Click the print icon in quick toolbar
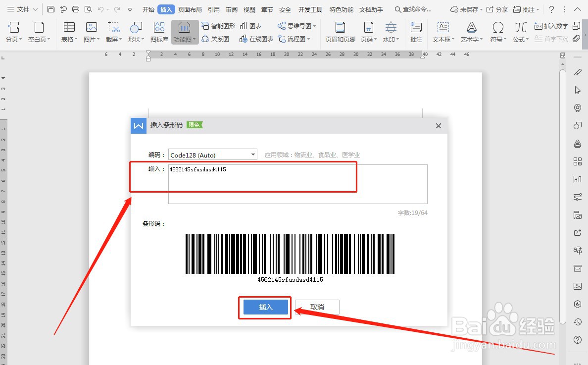This screenshot has height=365, width=588. click(x=76, y=9)
